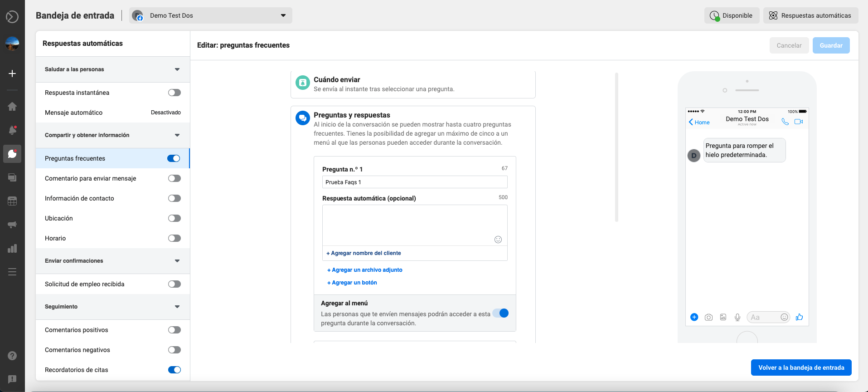
Task: Click the emoji icon in response box
Action: pos(498,240)
